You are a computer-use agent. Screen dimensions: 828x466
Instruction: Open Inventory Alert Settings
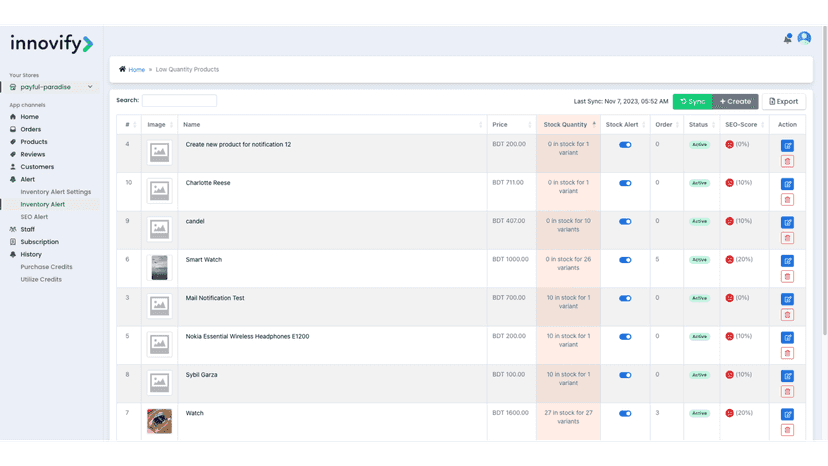click(x=55, y=192)
